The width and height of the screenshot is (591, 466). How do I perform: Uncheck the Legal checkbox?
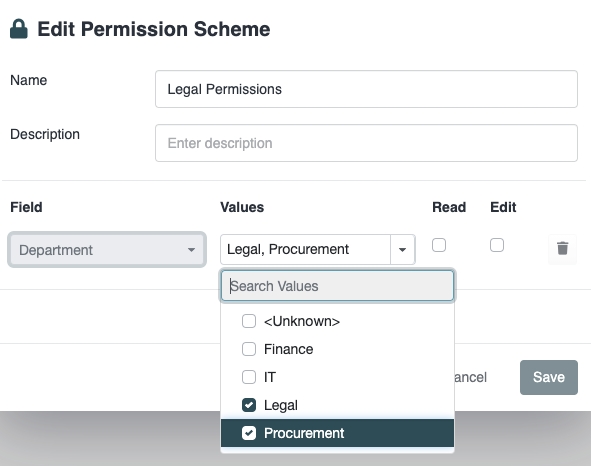[x=249, y=405]
